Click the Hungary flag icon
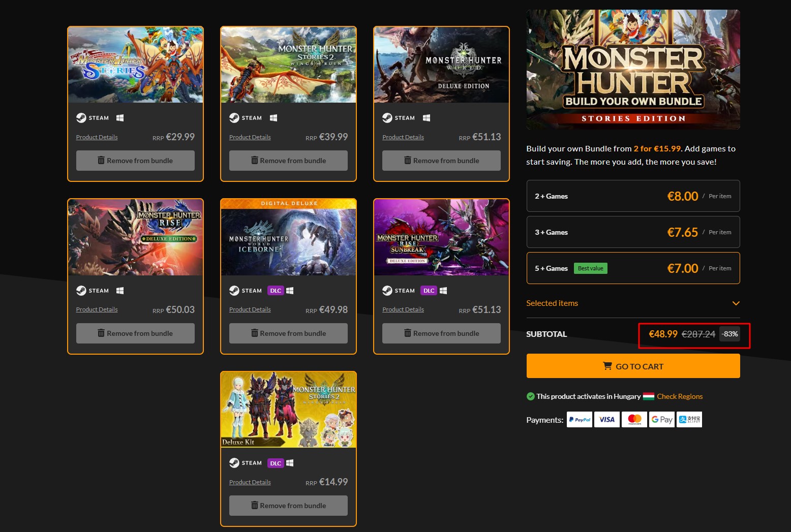 (649, 396)
